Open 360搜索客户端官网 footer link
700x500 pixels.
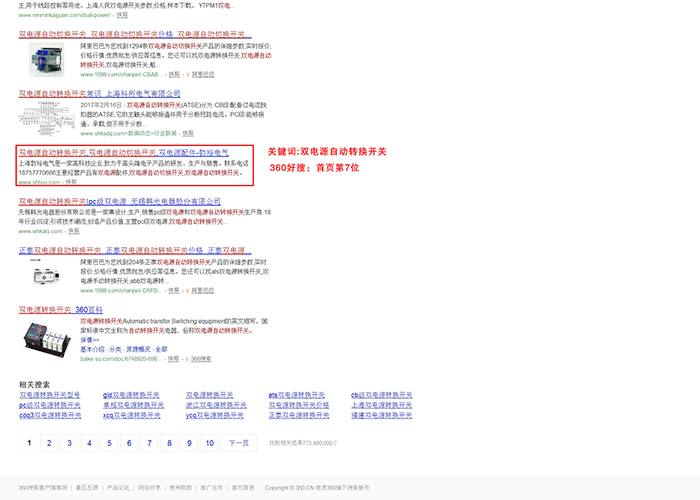pos(43,488)
